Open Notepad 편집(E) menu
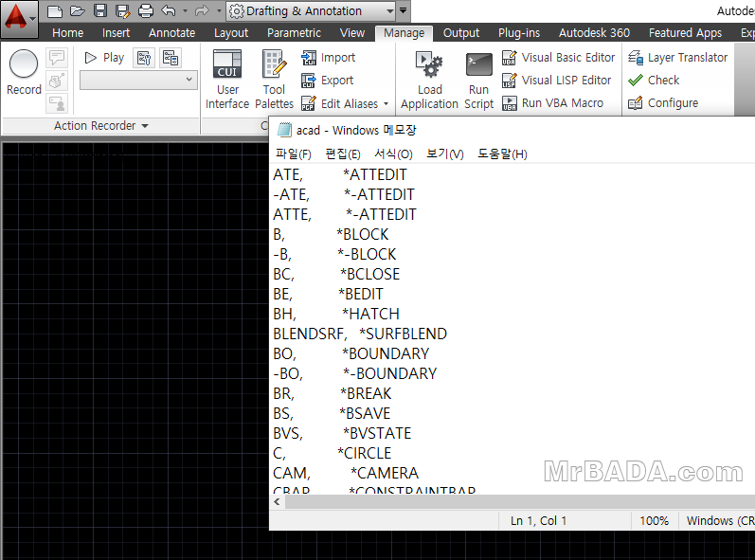Image resolution: width=755 pixels, height=560 pixels. point(343,154)
